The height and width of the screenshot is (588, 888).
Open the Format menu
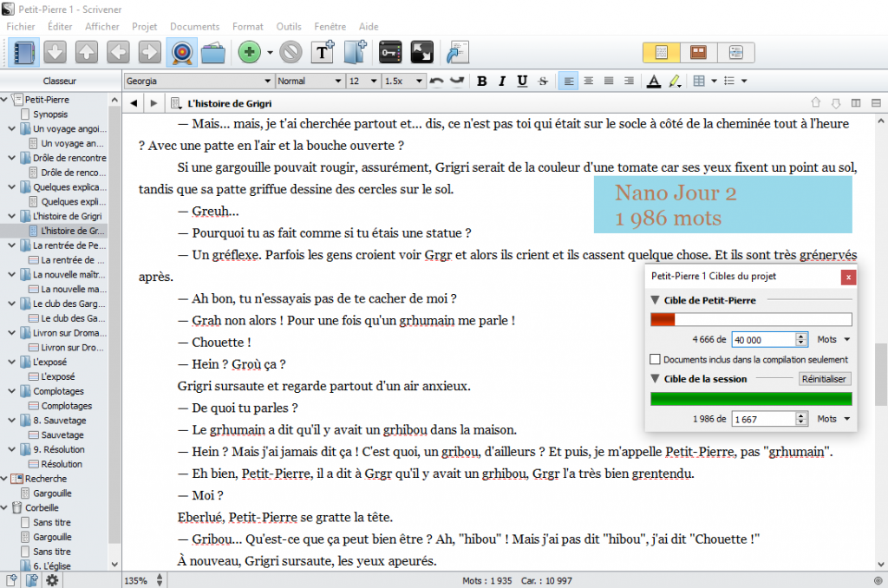click(x=247, y=27)
